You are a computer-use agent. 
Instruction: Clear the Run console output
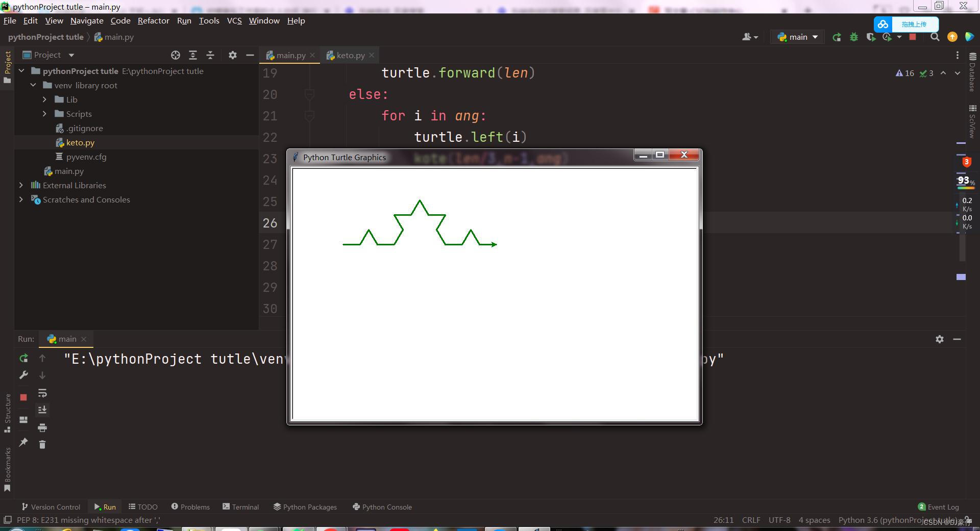coord(42,444)
